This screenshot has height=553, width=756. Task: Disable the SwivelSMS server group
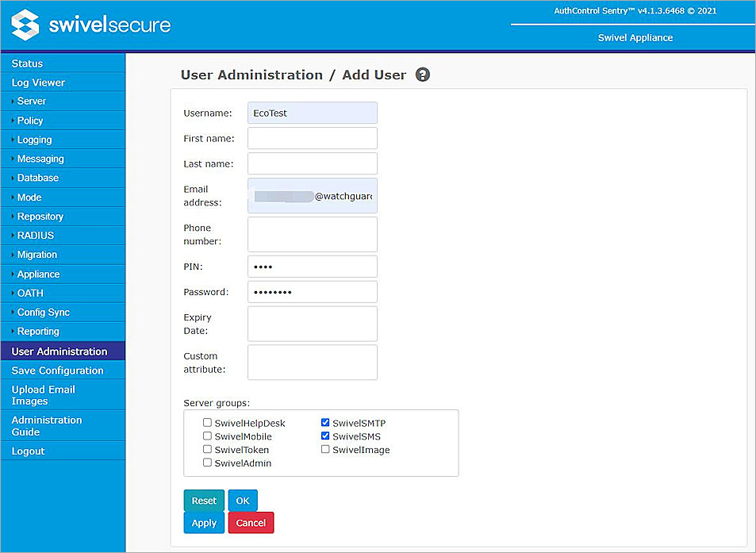(325, 436)
